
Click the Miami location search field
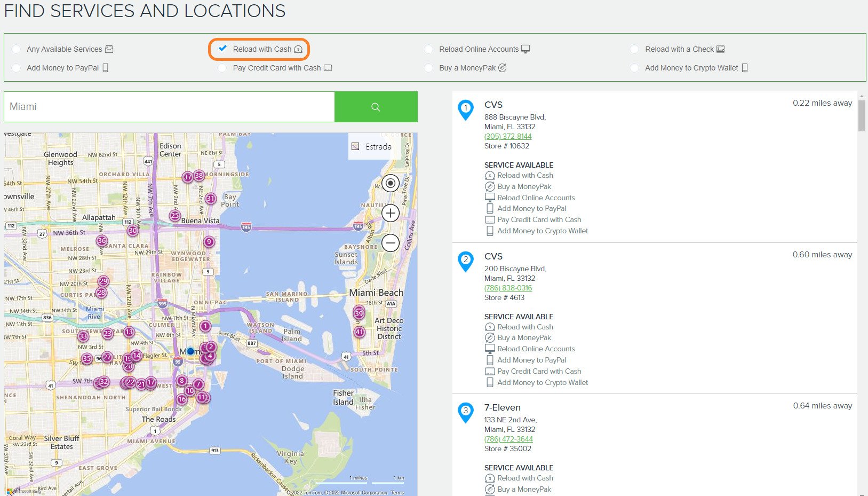pos(169,107)
